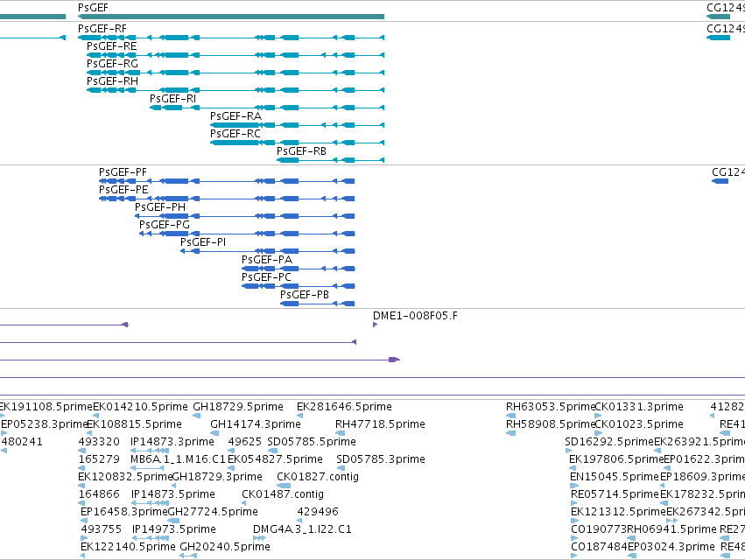
Task: Click EK108815.5prime EST label
Action: [x=135, y=424]
